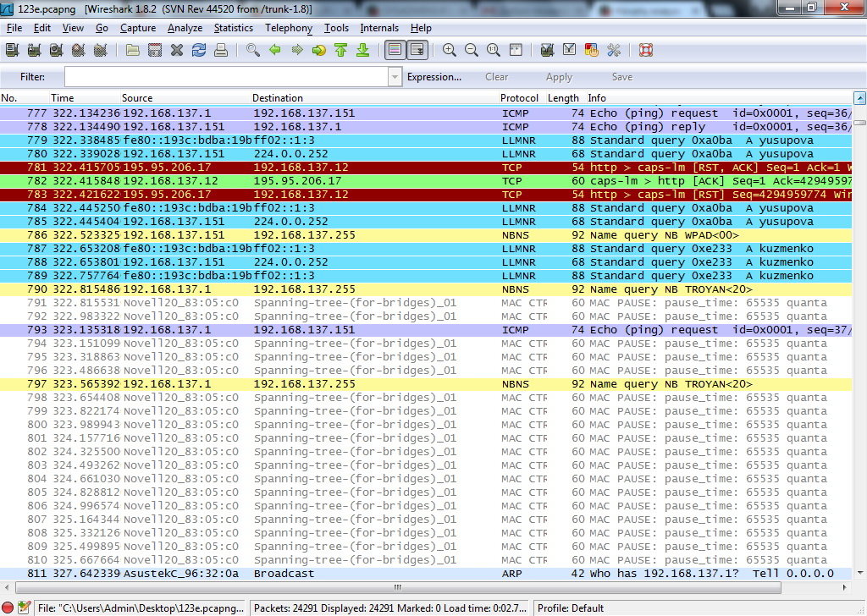This screenshot has height=616, width=867.
Task: Go forward in packet history arrow
Action: (297, 50)
